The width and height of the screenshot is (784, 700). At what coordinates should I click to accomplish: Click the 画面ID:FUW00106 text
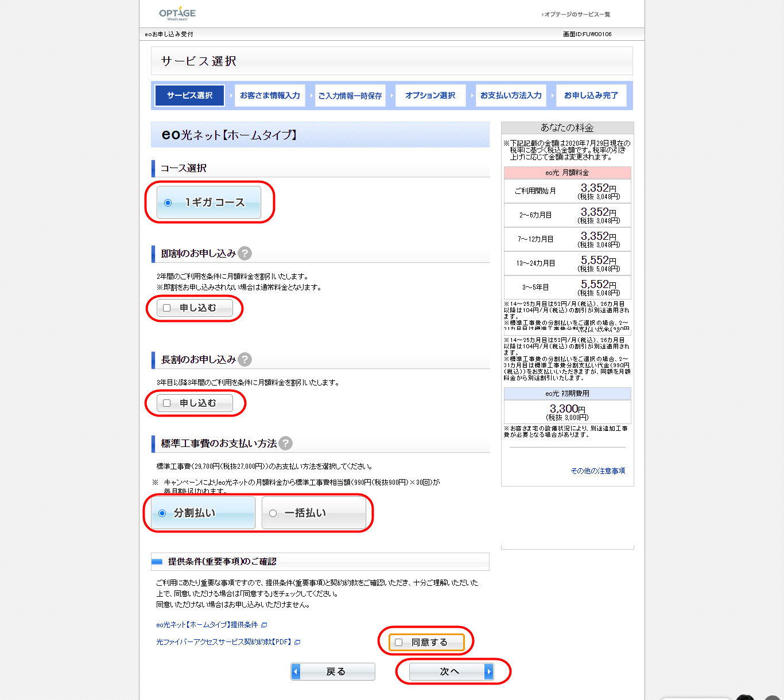pyautogui.click(x=587, y=34)
